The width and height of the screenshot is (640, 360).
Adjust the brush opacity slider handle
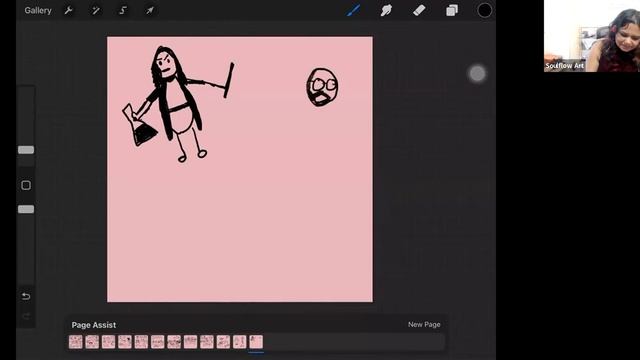(x=26, y=209)
